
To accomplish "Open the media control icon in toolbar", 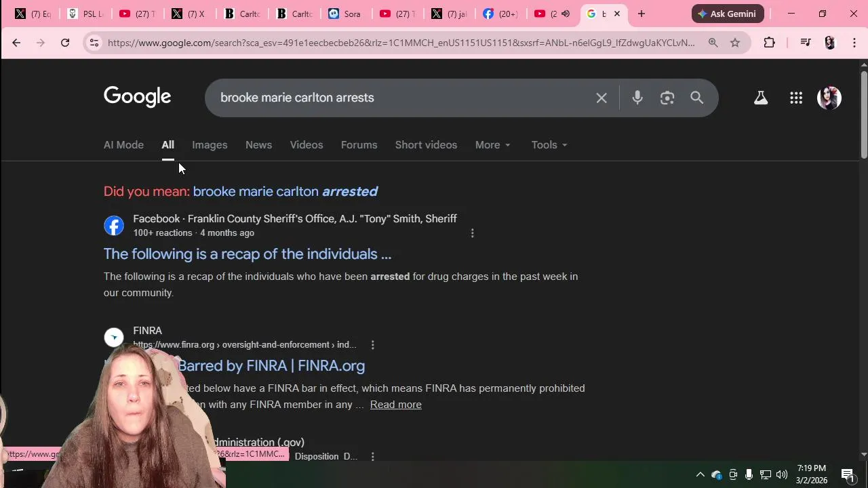I will tap(806, 43).
